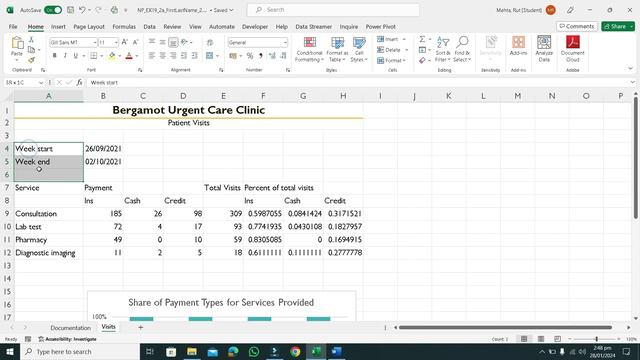Open Chrome from the taskbar
This screenshot has height=360, width=640.
[x=295, y=351]
